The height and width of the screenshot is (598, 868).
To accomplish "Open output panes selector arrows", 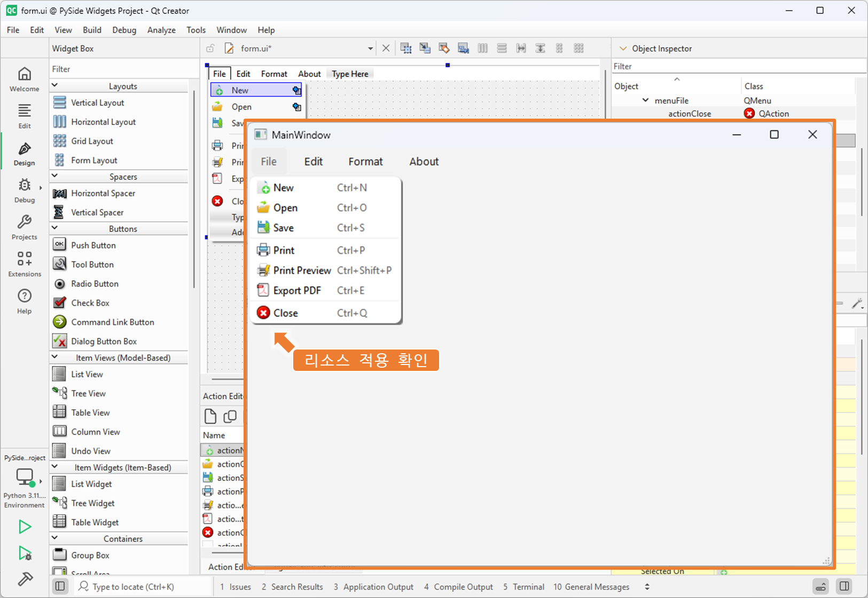I will click(x=647, y=587).
